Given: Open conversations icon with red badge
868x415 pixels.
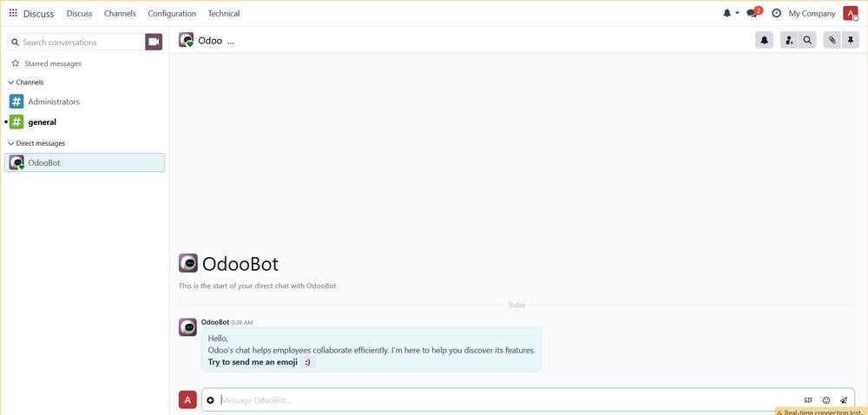Looking at the screenshot, I should [754, 13].
